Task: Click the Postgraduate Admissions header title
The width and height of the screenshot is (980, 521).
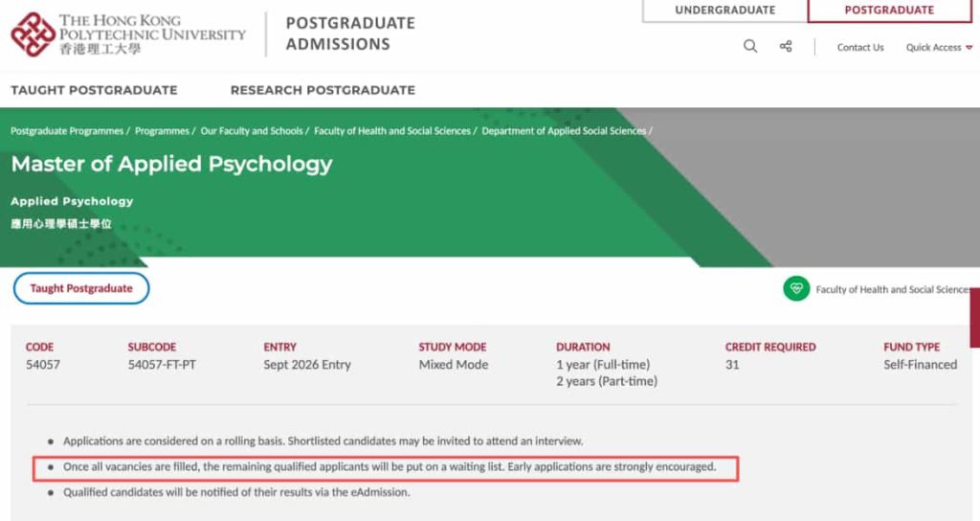Action: pos(350,34)
